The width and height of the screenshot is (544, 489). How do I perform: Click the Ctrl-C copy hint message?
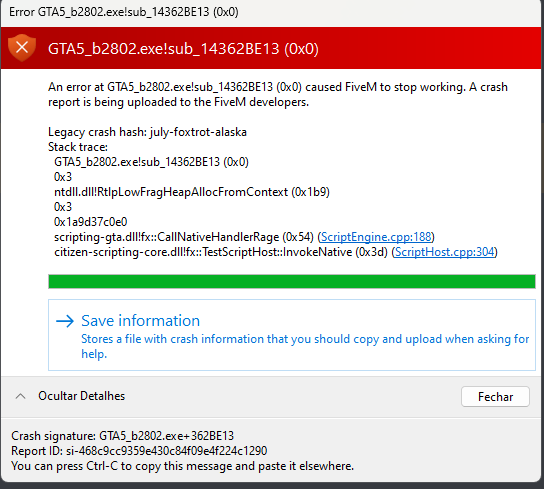click(x=182, y=466)
